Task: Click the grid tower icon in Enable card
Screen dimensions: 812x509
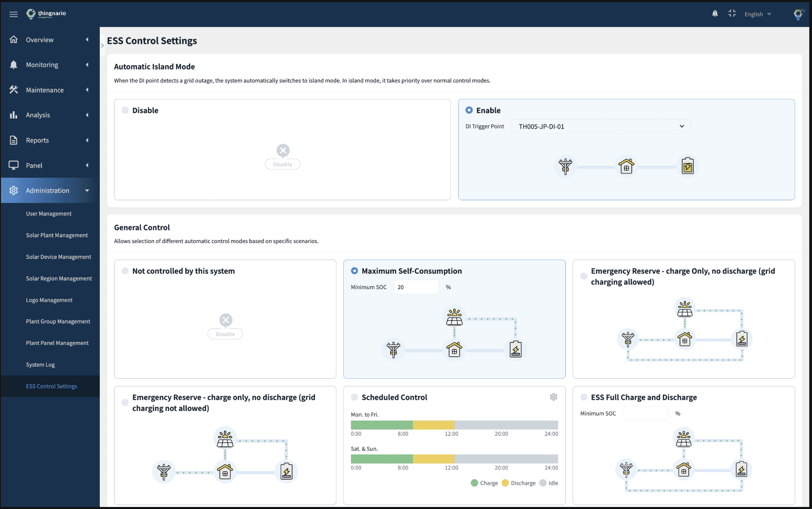Action: (x=565, y=166)
